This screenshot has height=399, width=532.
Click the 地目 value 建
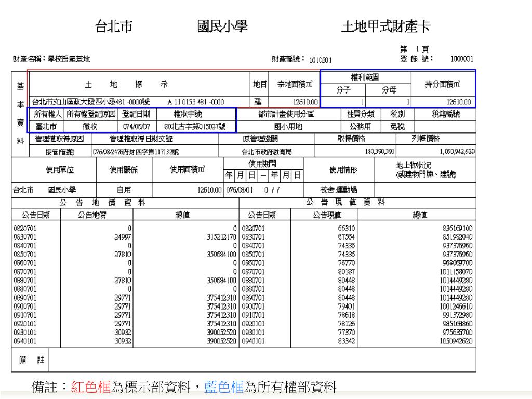tap(258, 102)
